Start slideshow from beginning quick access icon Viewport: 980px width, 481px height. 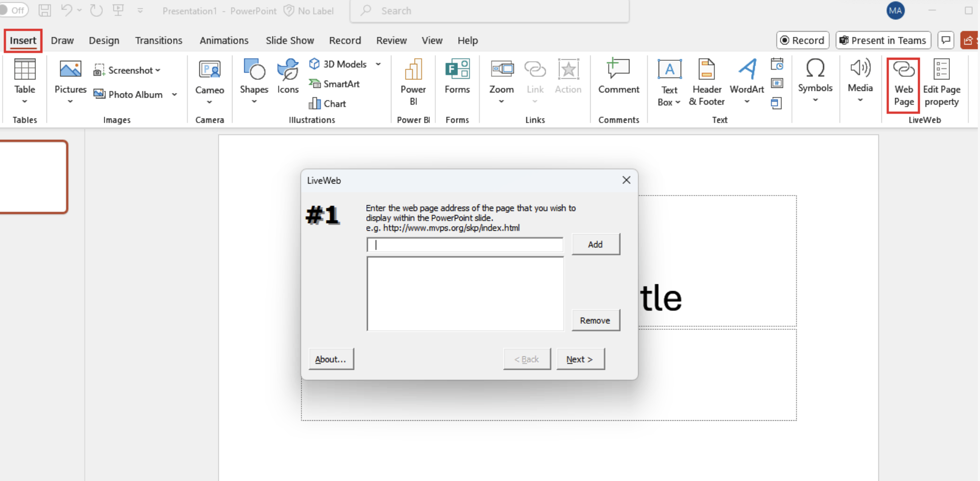point(119,10)
